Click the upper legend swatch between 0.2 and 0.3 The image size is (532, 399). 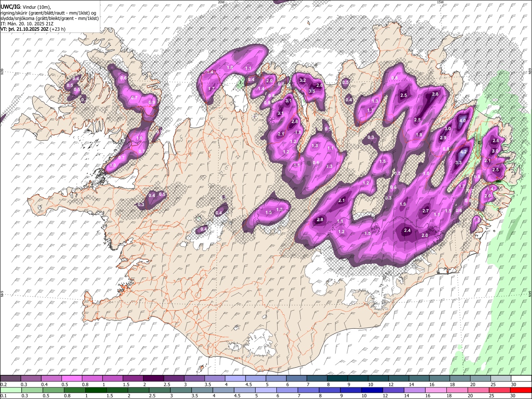10,379
